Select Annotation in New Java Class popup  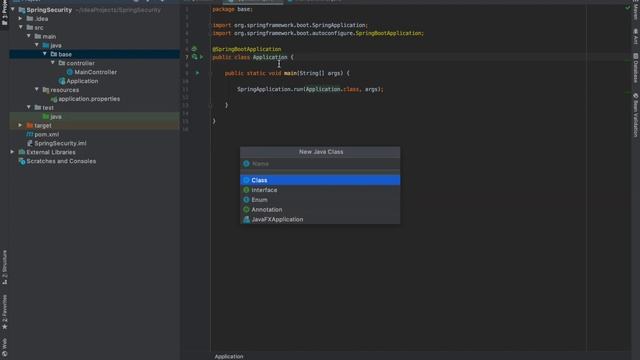tap(320, 209)
